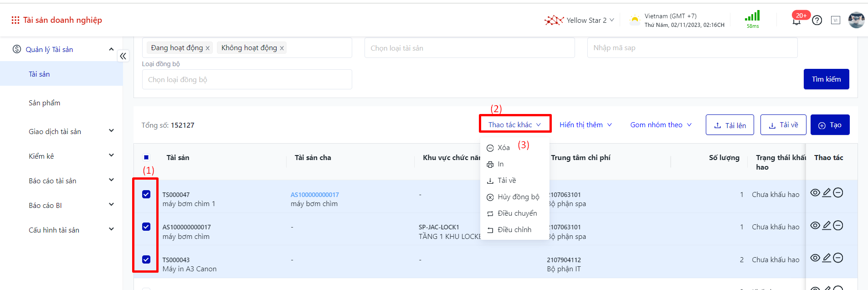Screen dimensions: 868x290
Task: Remove the Đang hoạt động filter tag
Action: (208, 48)
